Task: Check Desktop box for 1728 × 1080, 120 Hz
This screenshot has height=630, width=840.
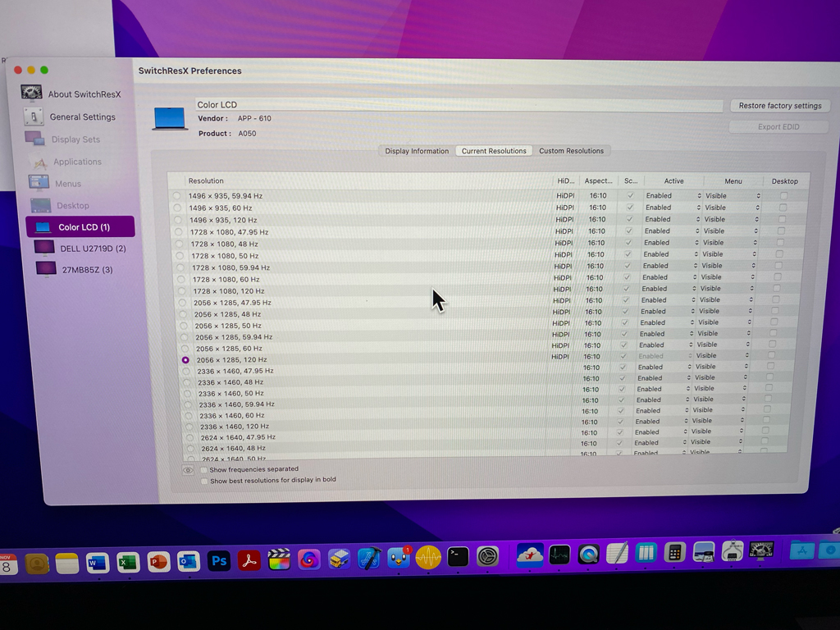Action: [776, 288]
